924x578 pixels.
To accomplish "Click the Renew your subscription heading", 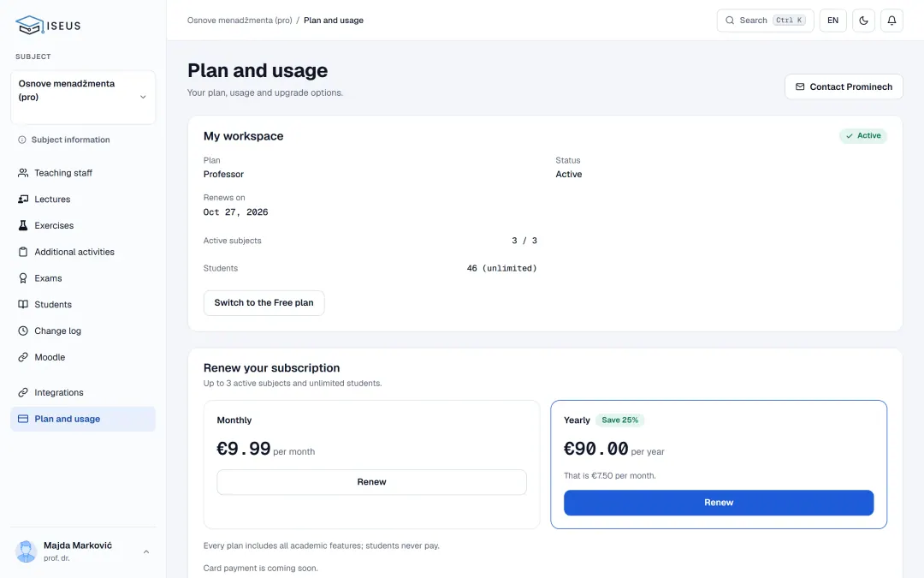I will 272,368.
